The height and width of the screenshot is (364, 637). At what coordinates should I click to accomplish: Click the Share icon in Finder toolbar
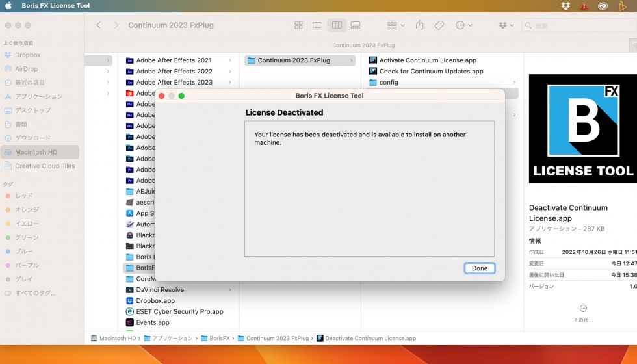[x=420, y=25]
